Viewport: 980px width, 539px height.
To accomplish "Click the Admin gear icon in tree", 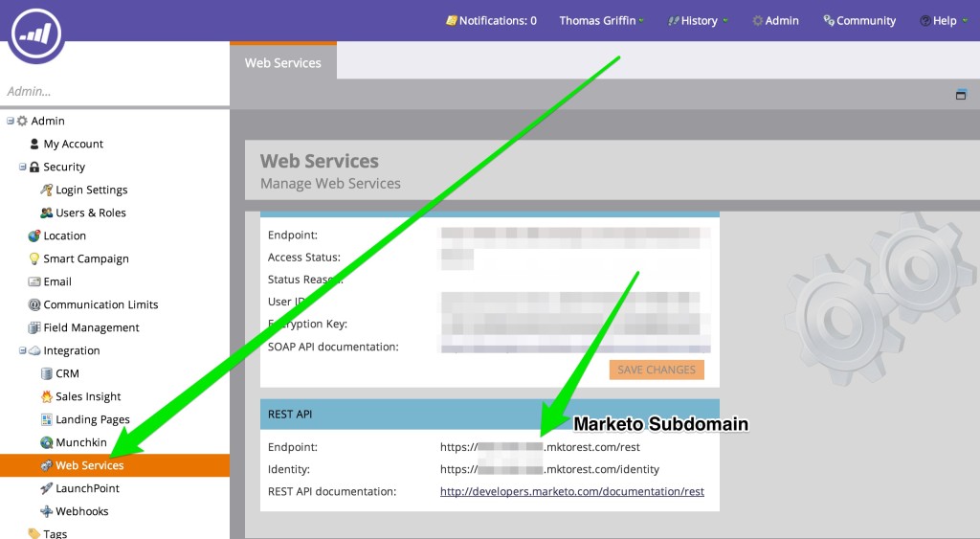I will pos(23,121).
